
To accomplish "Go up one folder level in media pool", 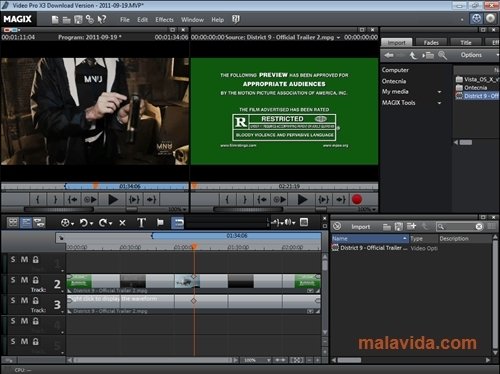I will [x=413, y=55].
